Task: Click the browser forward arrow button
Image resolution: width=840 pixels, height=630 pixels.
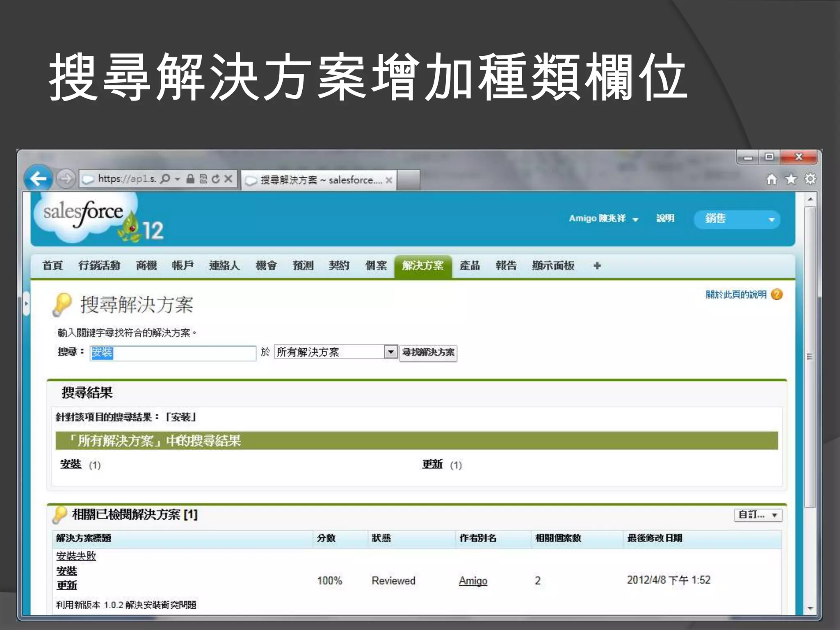Action: coord(66,179)
